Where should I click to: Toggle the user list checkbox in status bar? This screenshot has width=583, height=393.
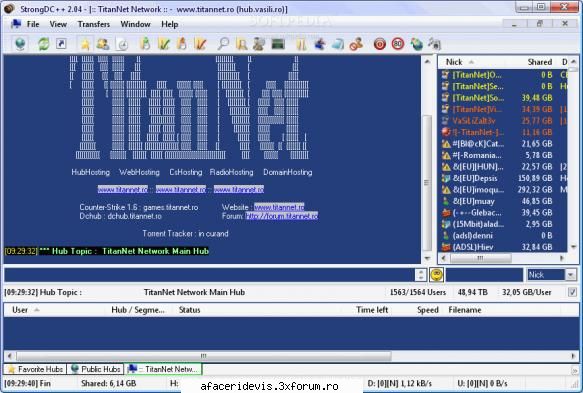coord(572,292)
